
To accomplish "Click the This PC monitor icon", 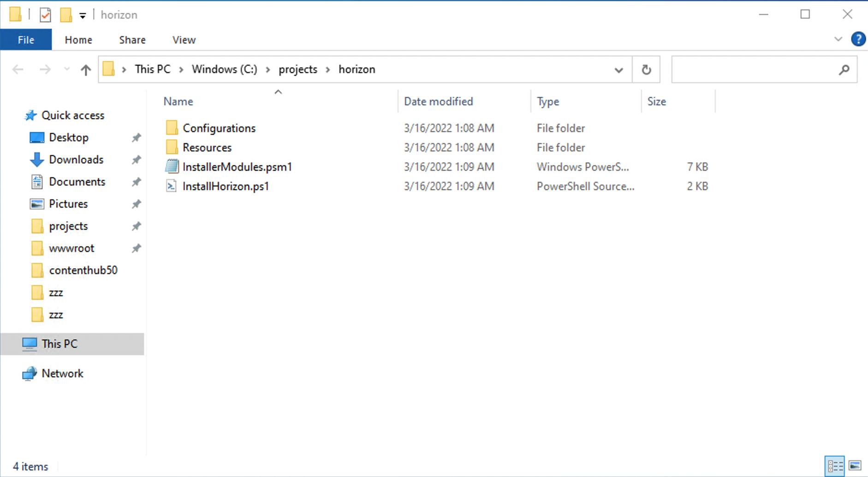I will pyautogui.click(x=30, y=344).
